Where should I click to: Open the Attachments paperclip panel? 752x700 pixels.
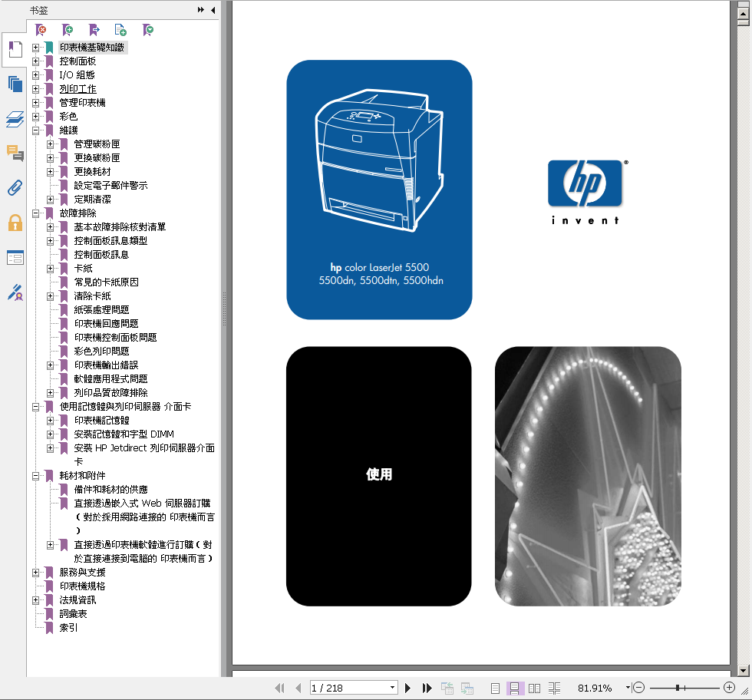pos(15,187)
